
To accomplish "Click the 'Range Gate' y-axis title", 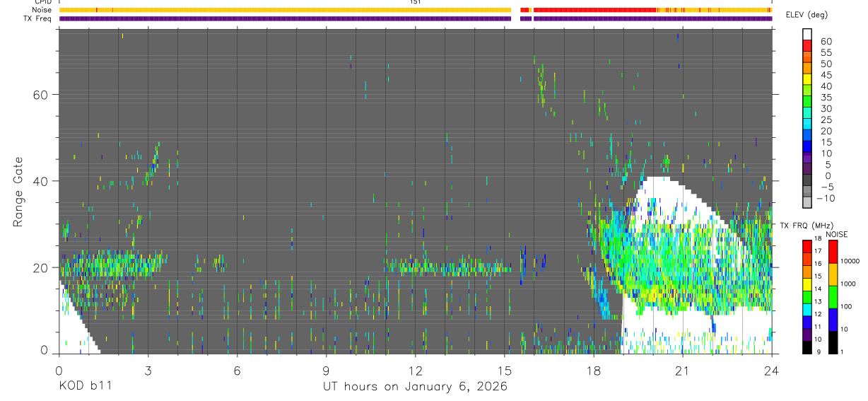I will [x=18, y=191].
